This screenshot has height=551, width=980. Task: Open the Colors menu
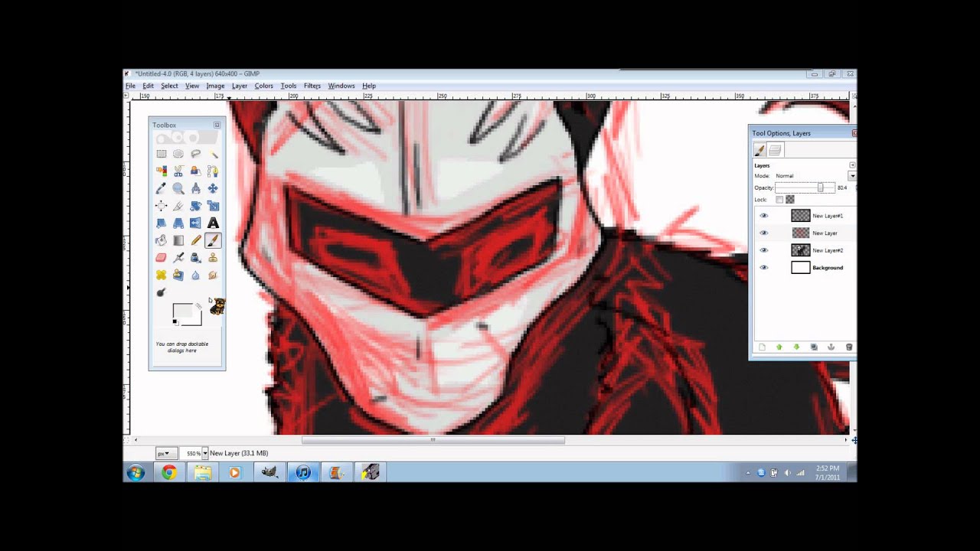point(264,86)
